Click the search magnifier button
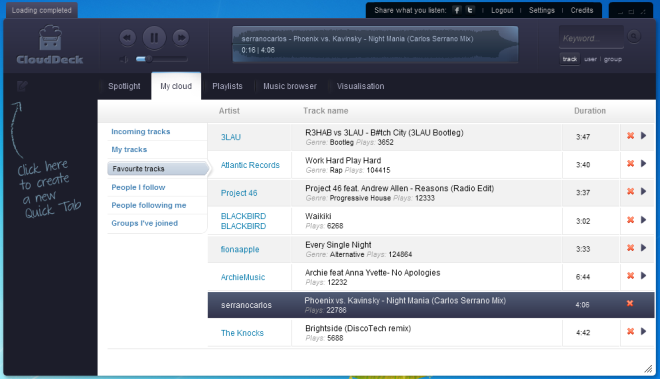 [x=633, y=37]
